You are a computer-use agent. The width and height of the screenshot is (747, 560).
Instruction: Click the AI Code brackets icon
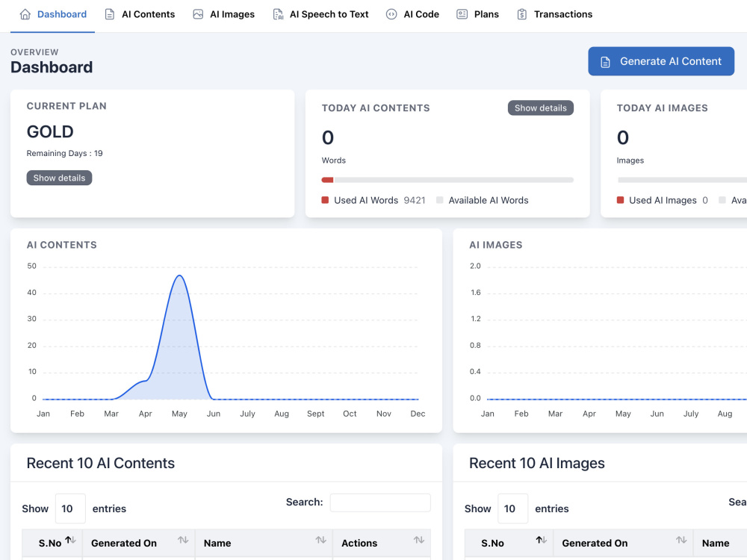click(391, 14)
